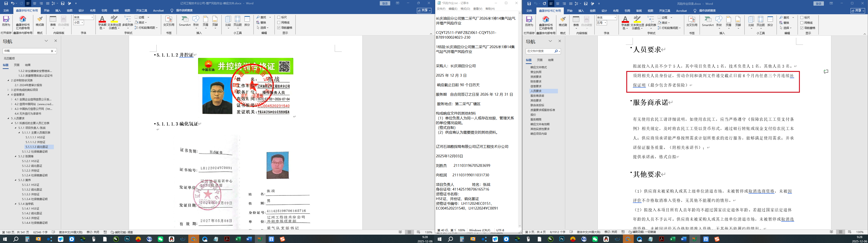
Task: Open 查看(V) menu in Notepad
Action: coord(478,9)
